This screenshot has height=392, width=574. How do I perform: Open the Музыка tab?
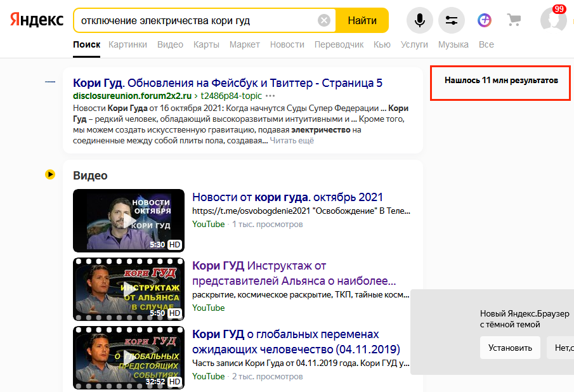pyautogui.click(x=453, y=44)
